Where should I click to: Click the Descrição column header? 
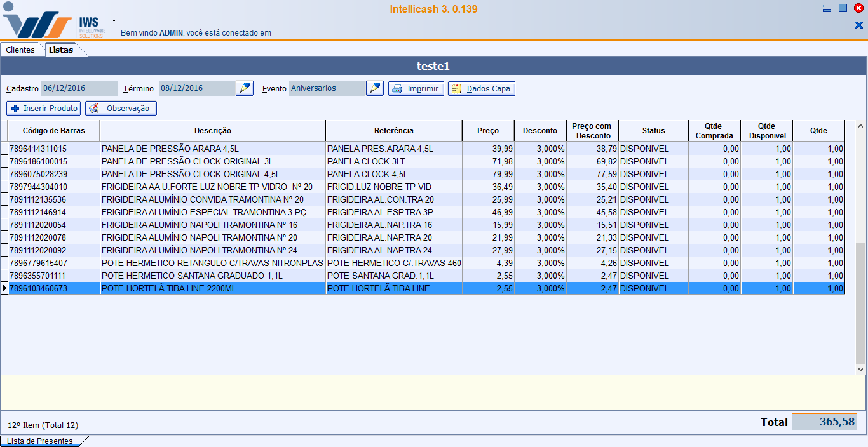coord(213,131)
